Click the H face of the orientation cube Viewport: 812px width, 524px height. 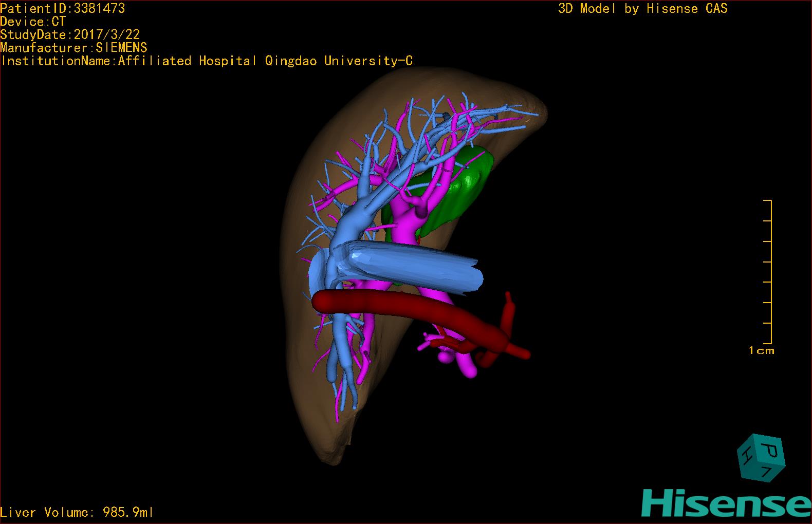click(746, 455)
